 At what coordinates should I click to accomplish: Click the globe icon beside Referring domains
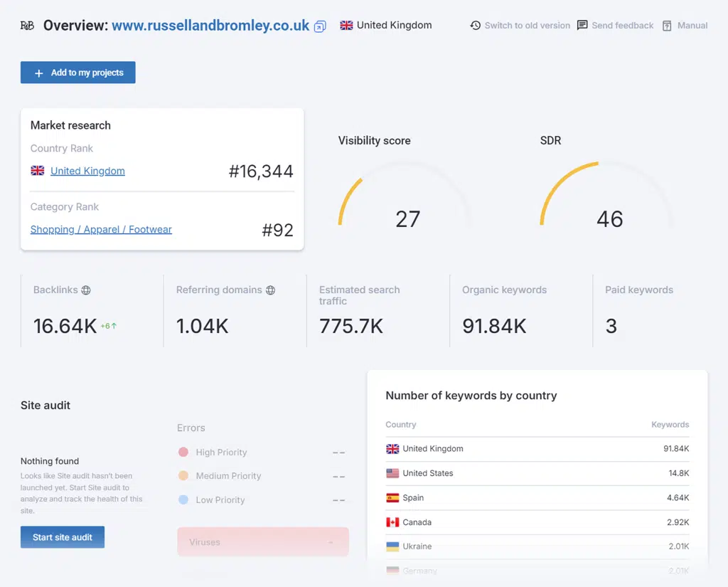270,290
